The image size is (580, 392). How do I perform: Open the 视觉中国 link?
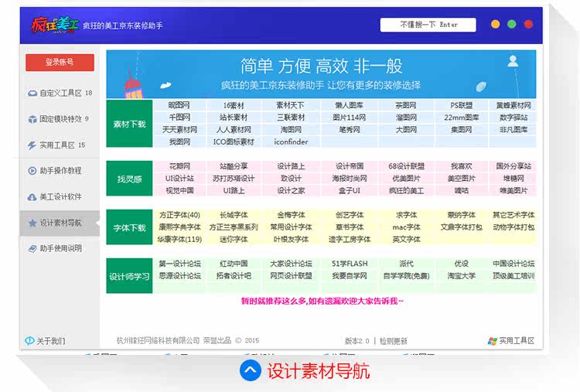coord(179,191)
